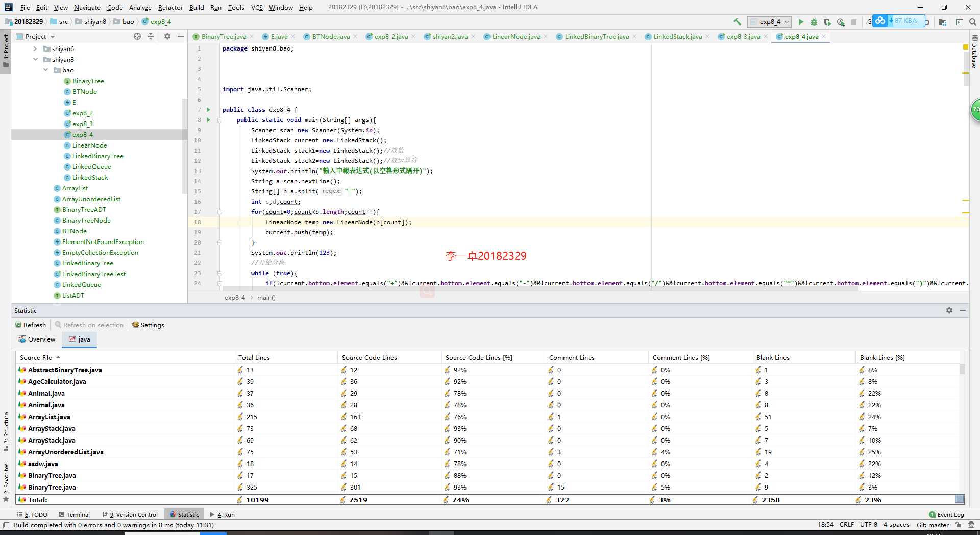Viewport: 980px width, 535px height.
Task: Select the ArrayList.java statistics row
Action: tap(487, 417)
